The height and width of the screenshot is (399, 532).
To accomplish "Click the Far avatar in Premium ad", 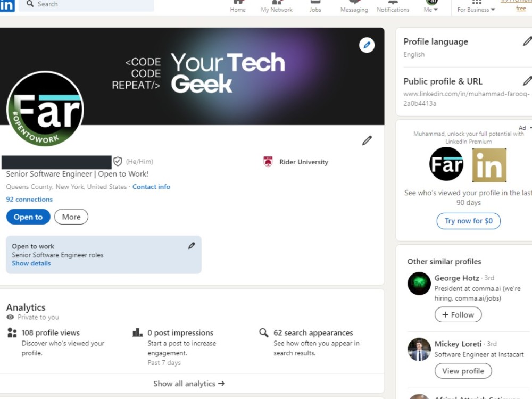I will click(x=446, y=164).
